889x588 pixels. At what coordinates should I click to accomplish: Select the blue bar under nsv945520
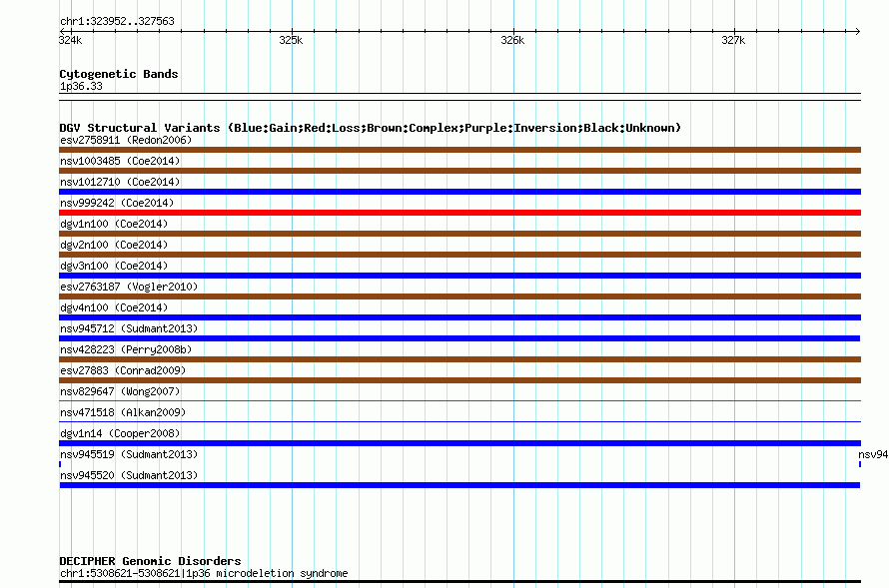pyautogui.click(x=459, y=485)
